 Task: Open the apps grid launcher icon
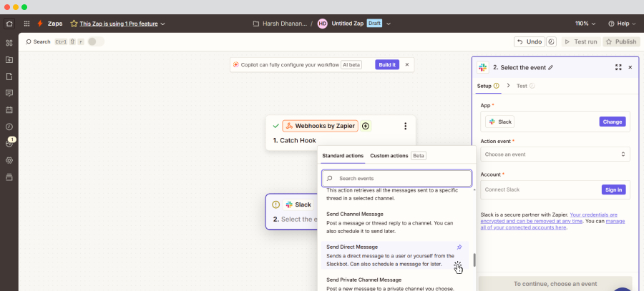(x=27, y=24)
